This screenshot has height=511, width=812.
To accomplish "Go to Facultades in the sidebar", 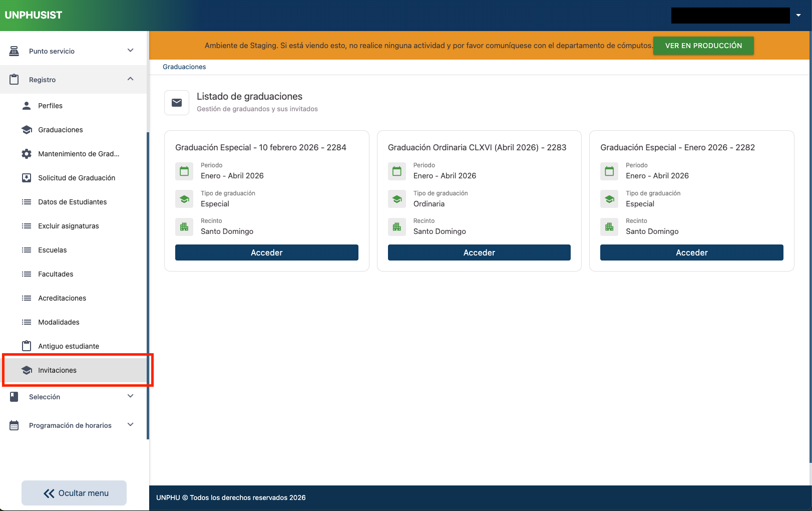I will click(56, 274).
